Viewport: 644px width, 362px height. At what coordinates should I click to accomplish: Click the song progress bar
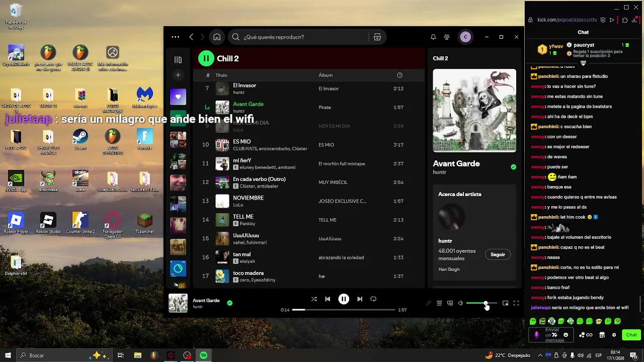pos(344,310)
